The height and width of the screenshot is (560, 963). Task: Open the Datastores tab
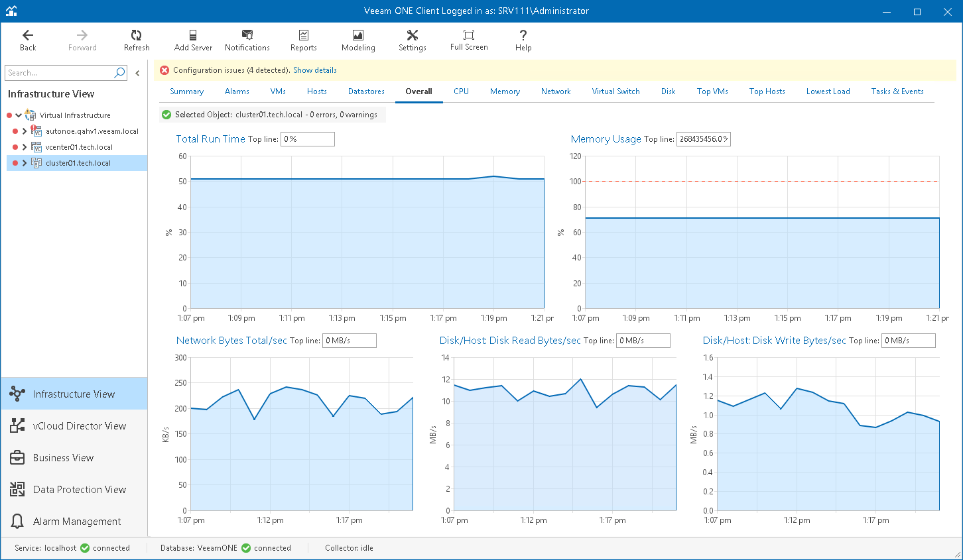click(366, 91)
